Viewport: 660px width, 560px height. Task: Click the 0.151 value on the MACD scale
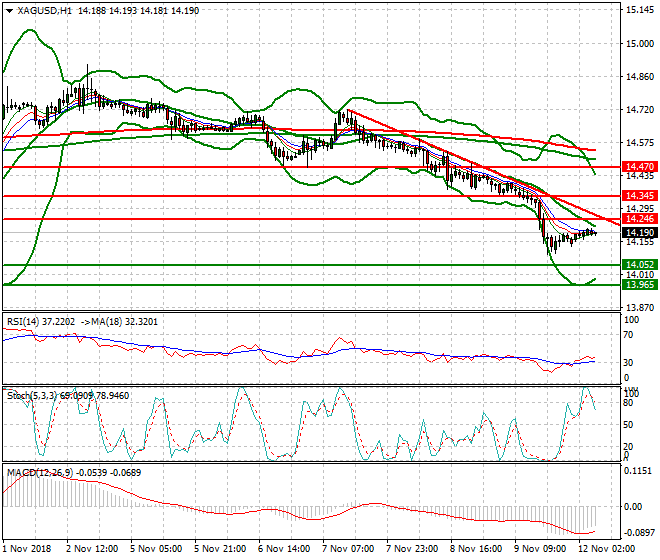click(636, 469)
